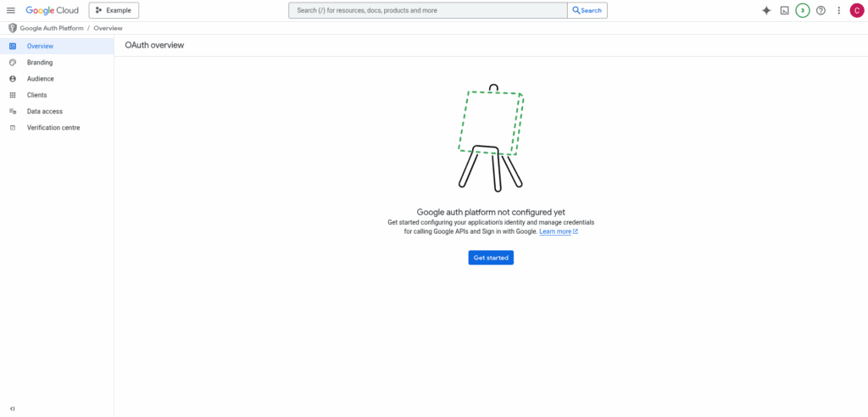
Task: Click the Overview breadcrumb text
Action: tap(108, 28)
